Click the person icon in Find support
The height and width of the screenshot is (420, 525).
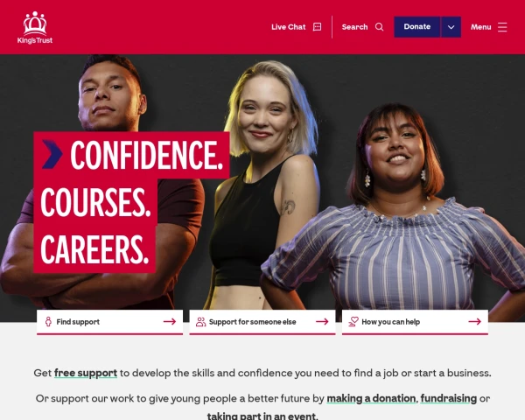pos(48,321)
